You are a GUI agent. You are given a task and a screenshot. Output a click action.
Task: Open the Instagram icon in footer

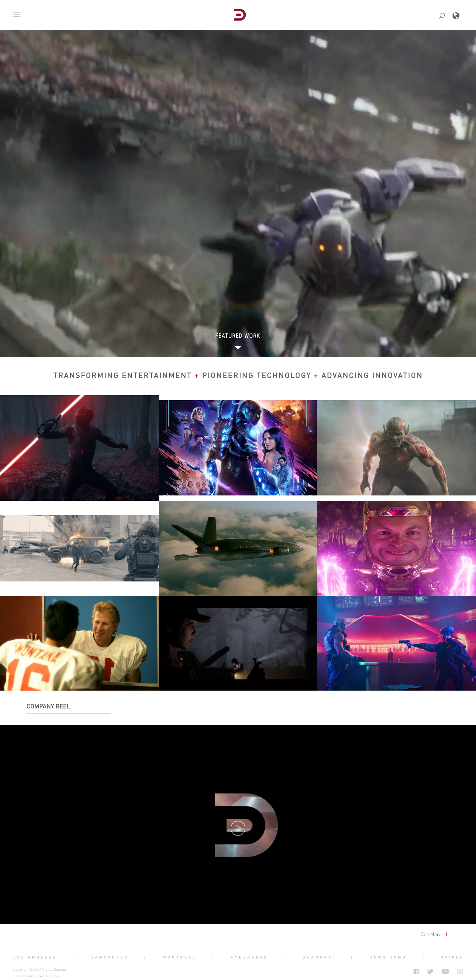[x=460, y=971]
